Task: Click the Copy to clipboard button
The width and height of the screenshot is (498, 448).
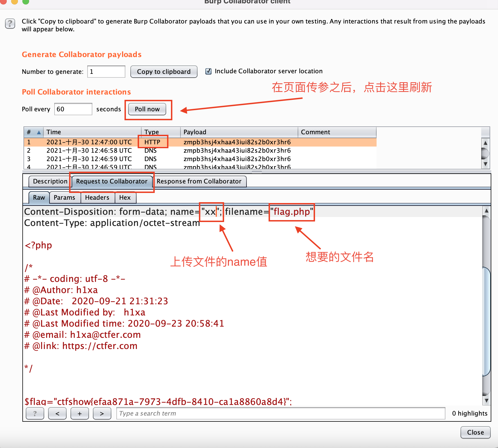Action: [x=164, y=72]
